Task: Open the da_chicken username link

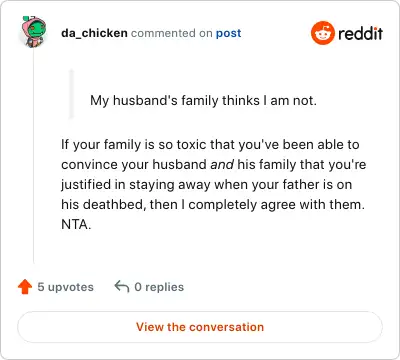Action: pyautogui.click(x=94, y=33)
